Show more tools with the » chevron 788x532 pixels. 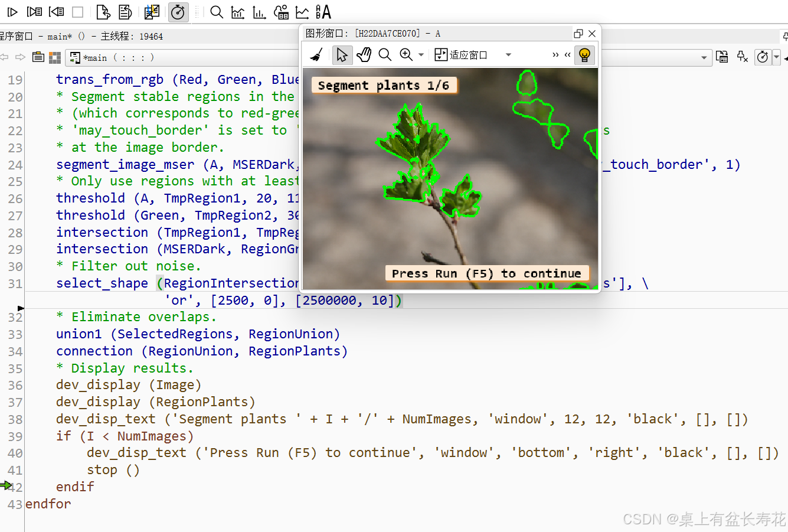point(555,55)
